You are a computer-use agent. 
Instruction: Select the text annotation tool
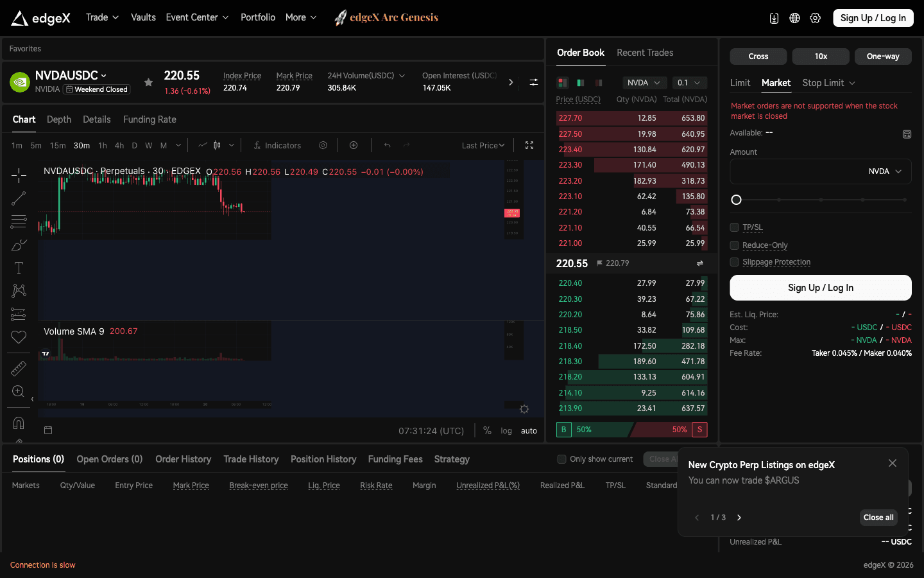pos(19,268)
